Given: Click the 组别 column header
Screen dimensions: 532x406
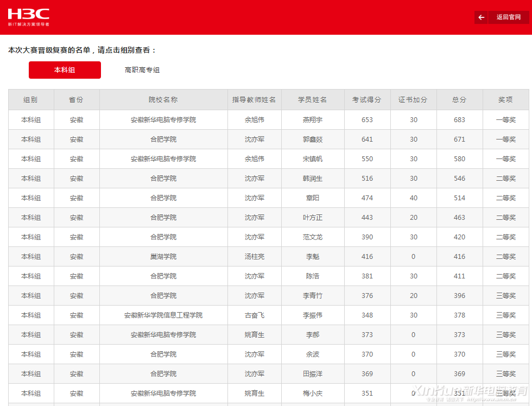Looking at the screenshot, I should [x=31, y=100].
